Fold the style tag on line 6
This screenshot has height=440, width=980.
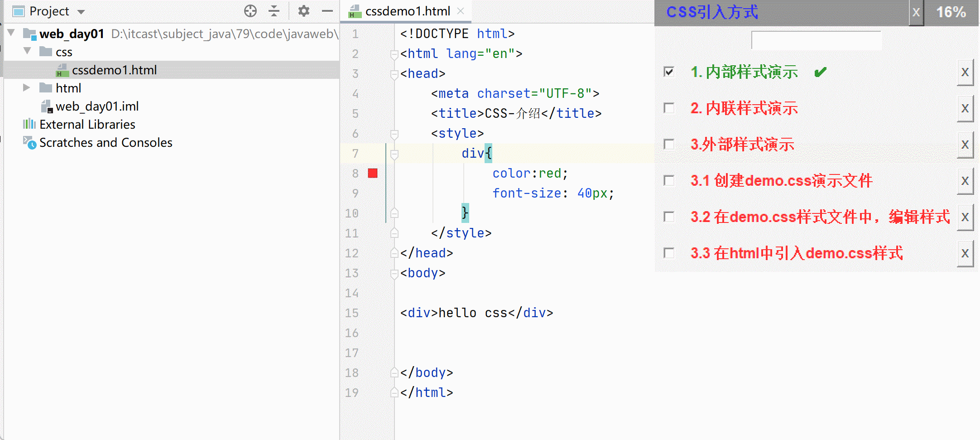[x=394, y=134]
